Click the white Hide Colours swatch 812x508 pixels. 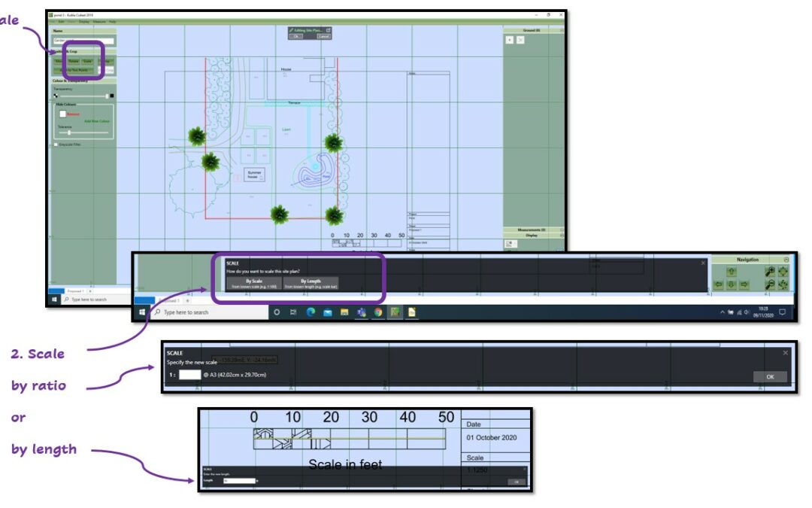pyautogui.click(x=62, y=114)
